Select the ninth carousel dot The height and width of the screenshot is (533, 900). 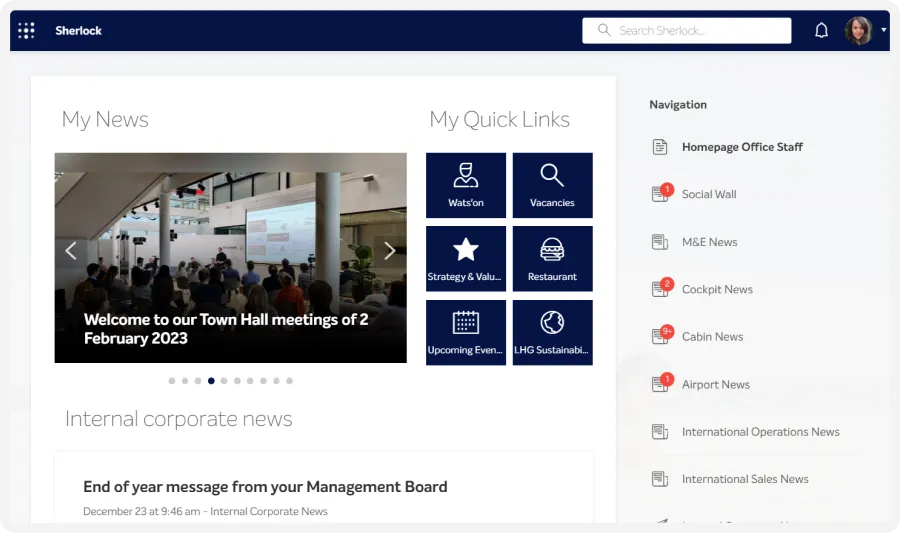pyautogui.click(x=276, y=381)
